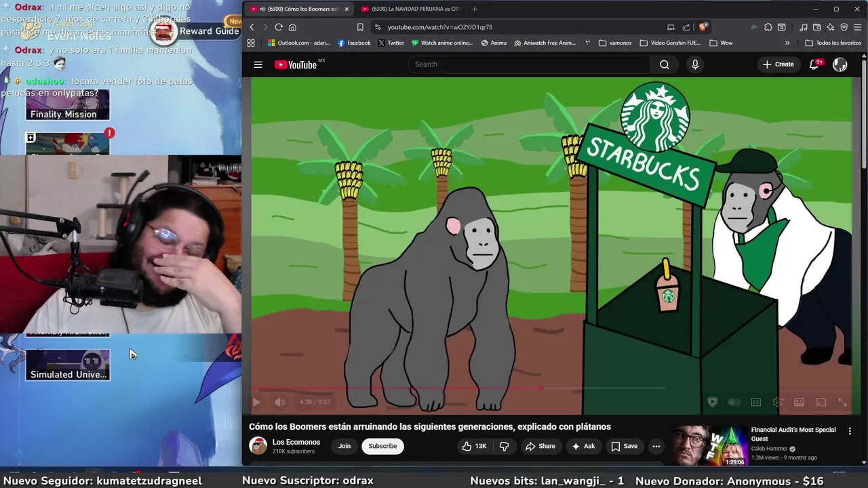Click the Ask button under the video
The height and width of the screenshot is (488, 868).
tap(583, 446)
